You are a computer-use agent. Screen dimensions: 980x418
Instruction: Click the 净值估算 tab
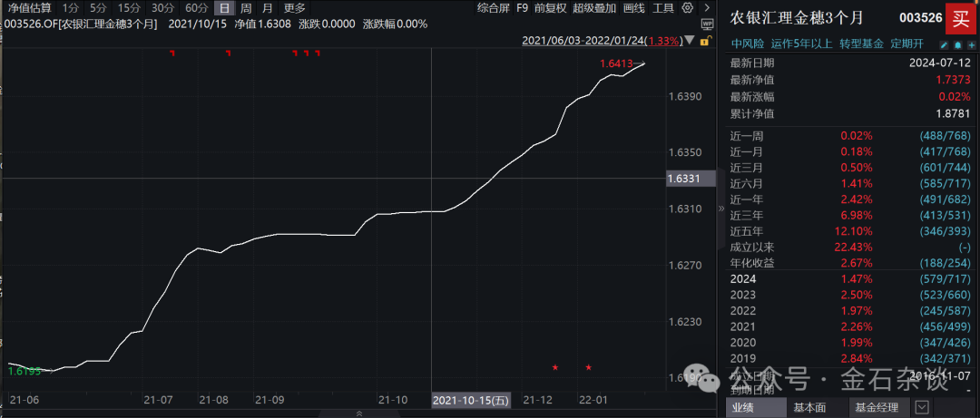click(30, 8)
